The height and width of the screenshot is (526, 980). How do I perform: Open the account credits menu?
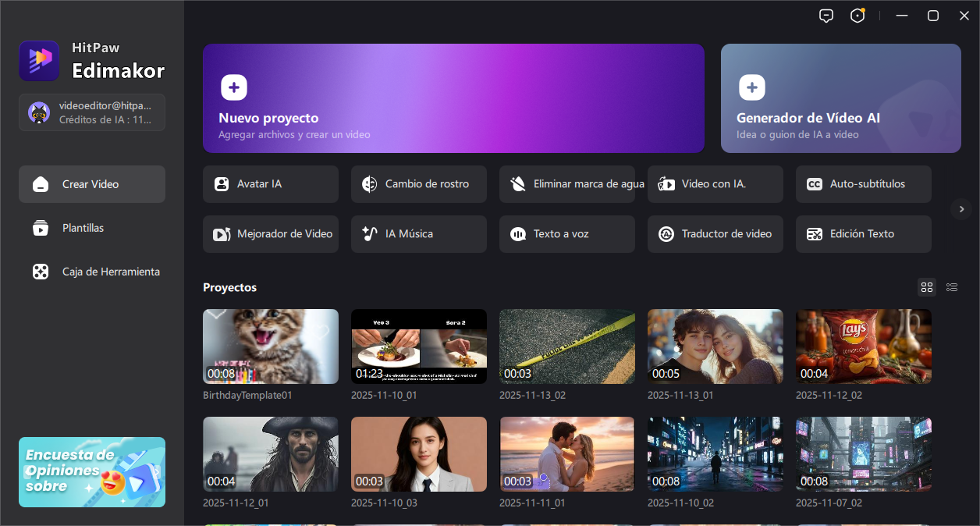[x=91, y=112]
